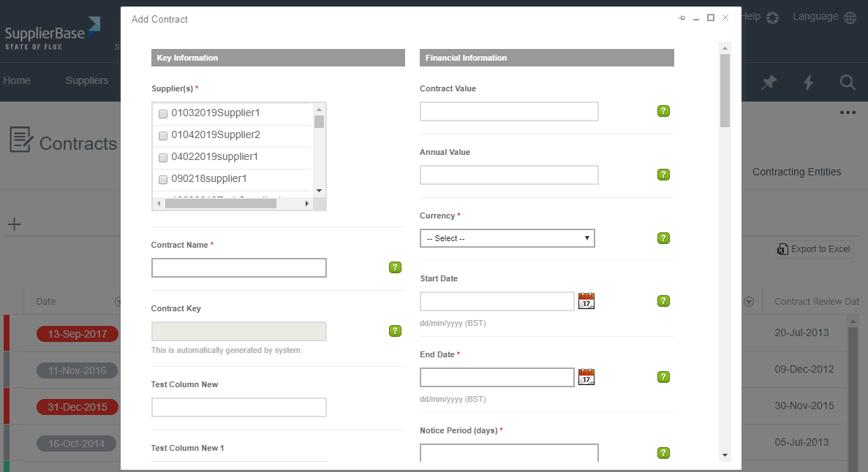
Task: Click help icon beside Currency field
Action: 663,238
